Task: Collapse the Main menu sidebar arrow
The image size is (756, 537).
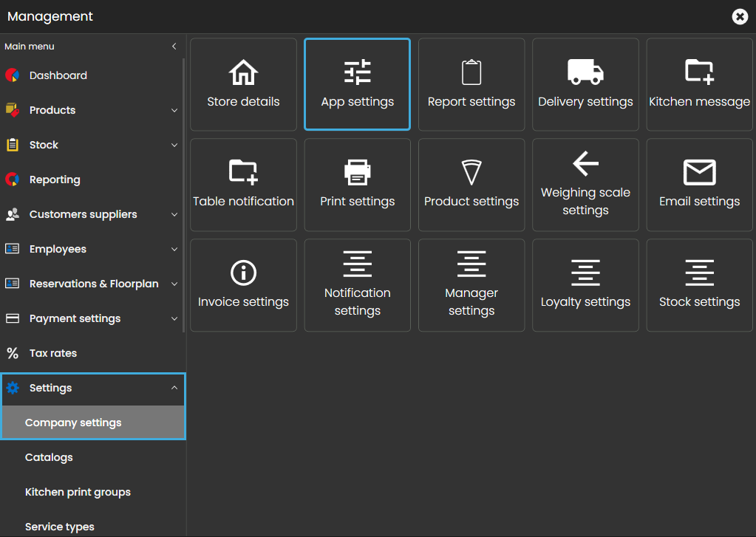Action: 174,47
